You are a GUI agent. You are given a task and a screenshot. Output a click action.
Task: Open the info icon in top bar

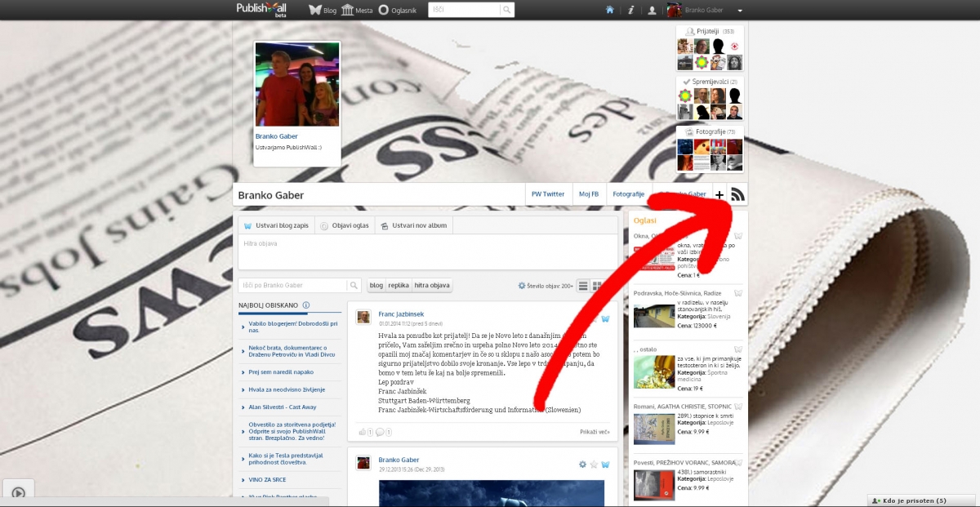(630, 10)
